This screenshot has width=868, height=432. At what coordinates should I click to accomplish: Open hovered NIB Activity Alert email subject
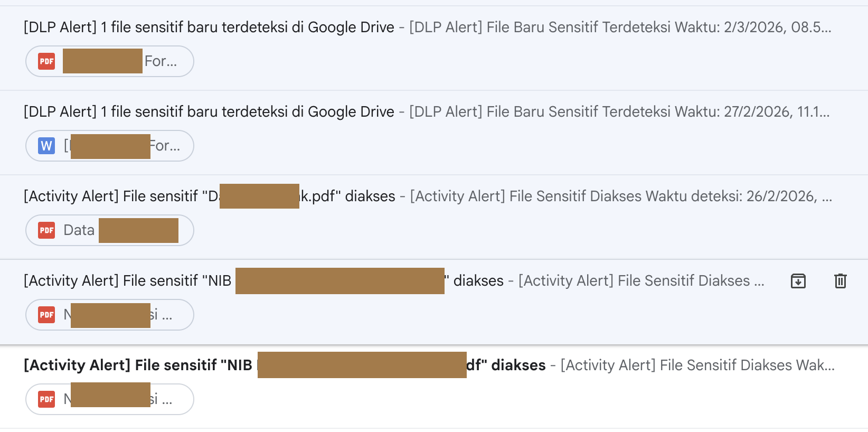coord(127,281)
